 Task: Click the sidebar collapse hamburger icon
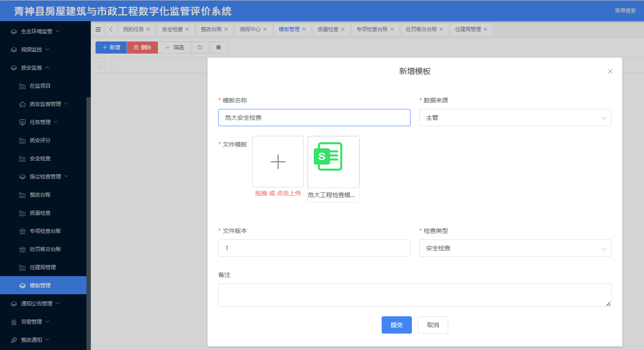pos(98,29)
